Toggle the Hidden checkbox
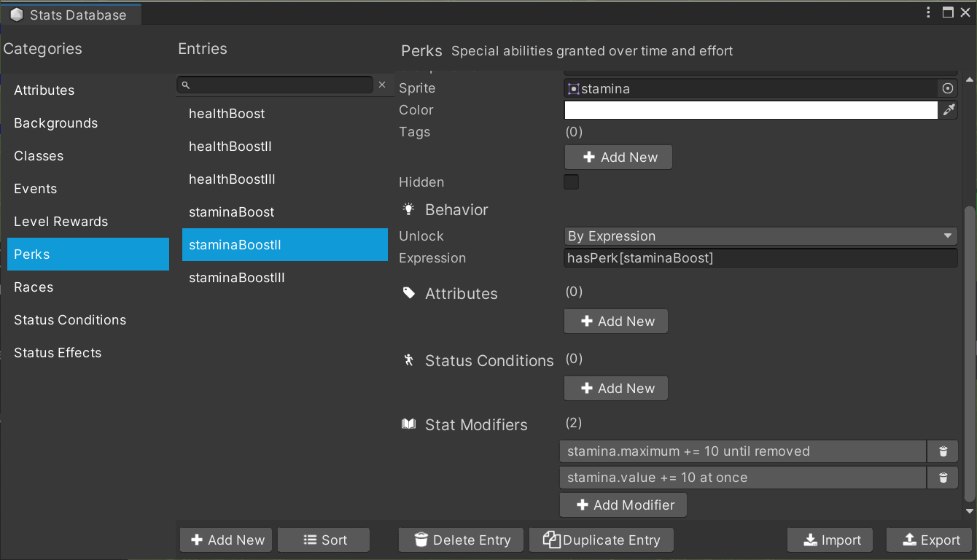 (572, 182)
